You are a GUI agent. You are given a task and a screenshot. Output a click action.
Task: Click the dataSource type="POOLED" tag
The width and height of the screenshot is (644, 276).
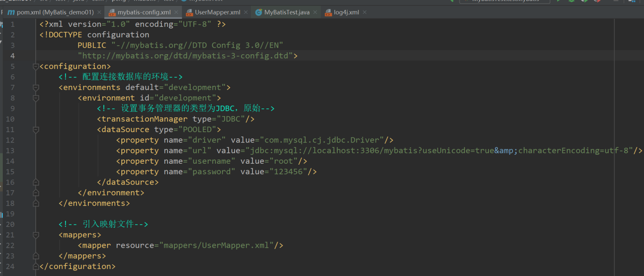[x=159, y=130]
